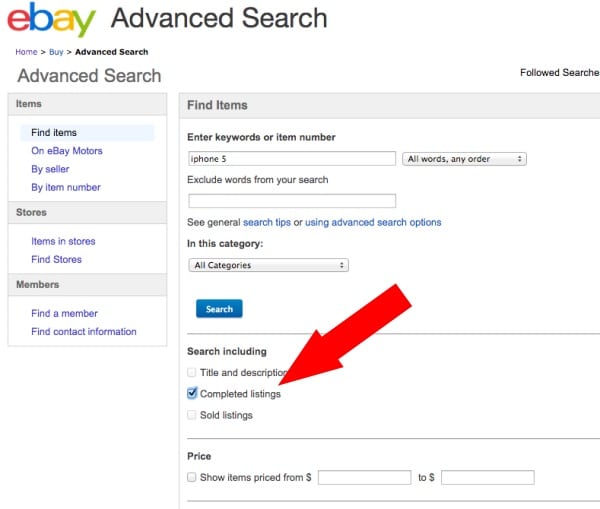Click Find a member link
This screenshot has width=600, height=509.
pyautogui.click(x=64, y=313)
